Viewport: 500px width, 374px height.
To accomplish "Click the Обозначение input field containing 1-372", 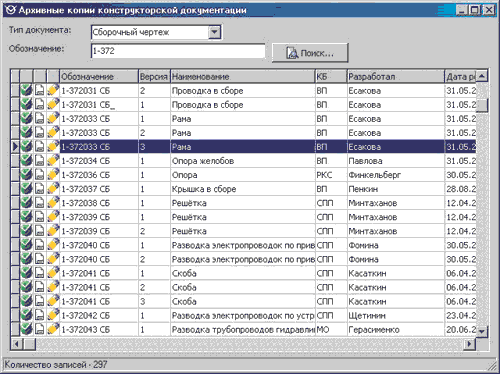I will click(178, 51).
